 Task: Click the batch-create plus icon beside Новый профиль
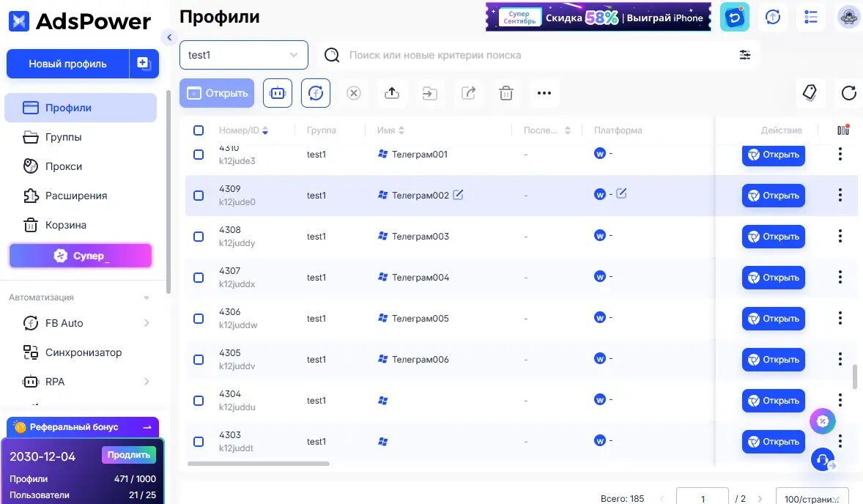(144, 63)
